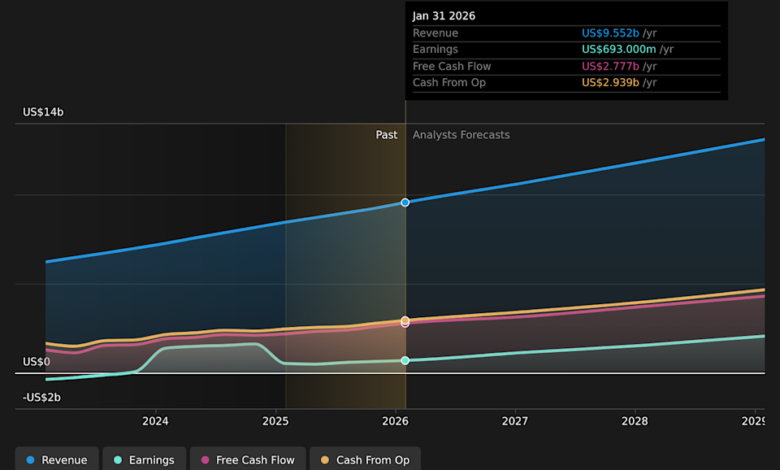This screenshot has width=780, height=470.
Task: Select the 2028 x-axis label
Action: [635, 422]
